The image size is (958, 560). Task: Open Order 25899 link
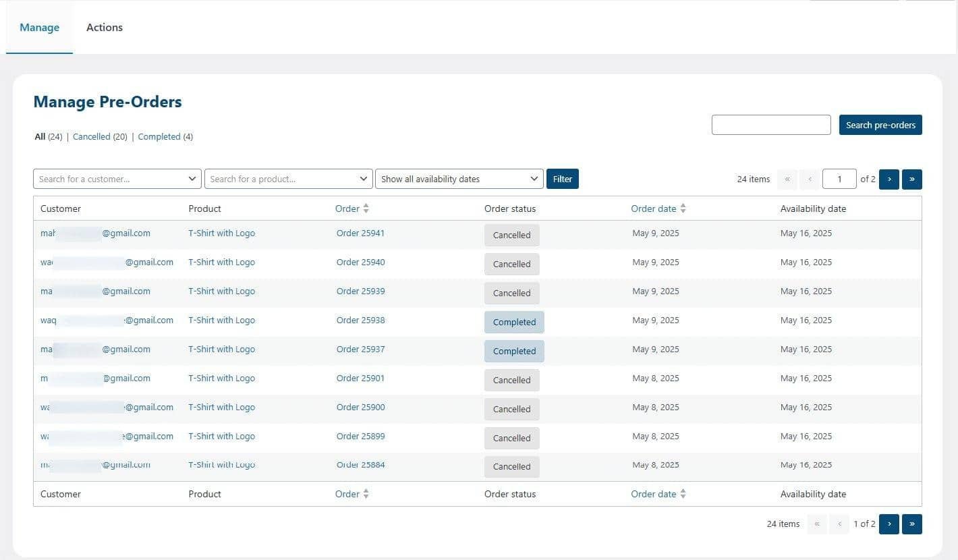coord(360,437)
